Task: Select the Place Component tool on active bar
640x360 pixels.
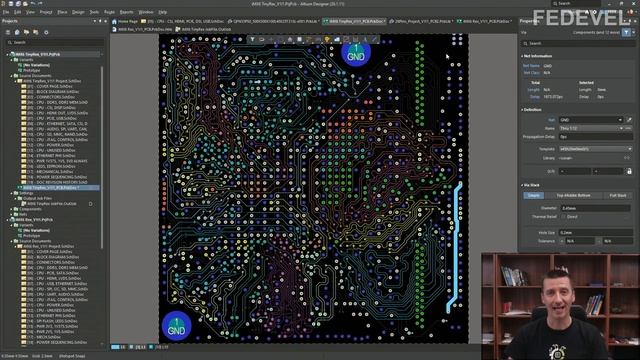Action: (x=300, y=40)
